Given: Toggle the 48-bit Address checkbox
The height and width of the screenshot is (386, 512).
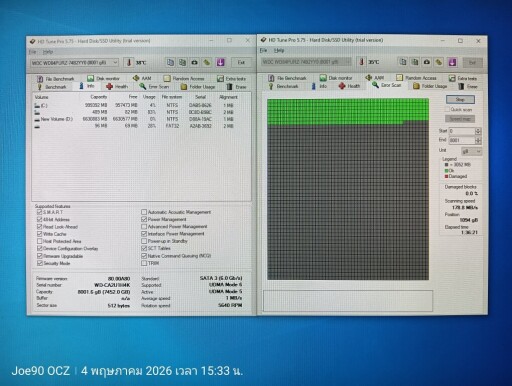Looking at the screenshot, I should [x=39, y=219].
